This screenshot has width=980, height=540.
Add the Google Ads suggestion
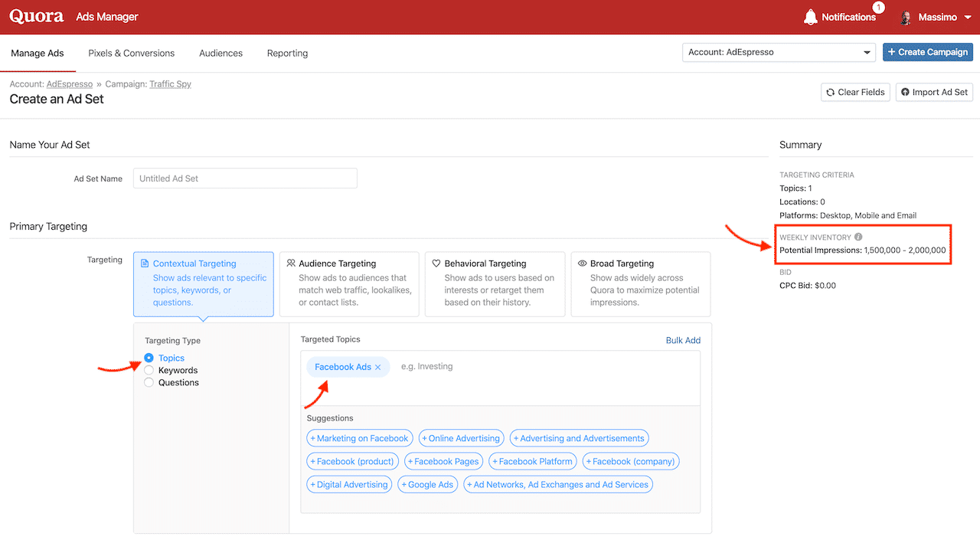click(429, 485)
